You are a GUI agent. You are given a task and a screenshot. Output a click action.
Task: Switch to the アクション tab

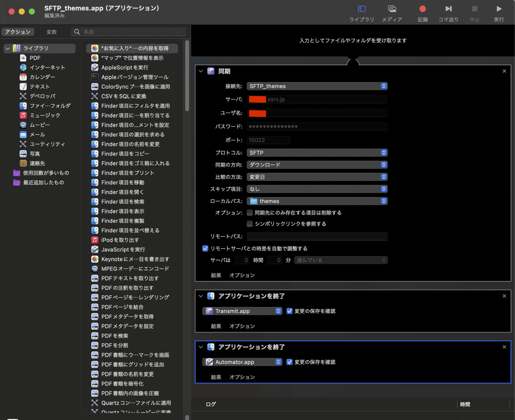18,32
